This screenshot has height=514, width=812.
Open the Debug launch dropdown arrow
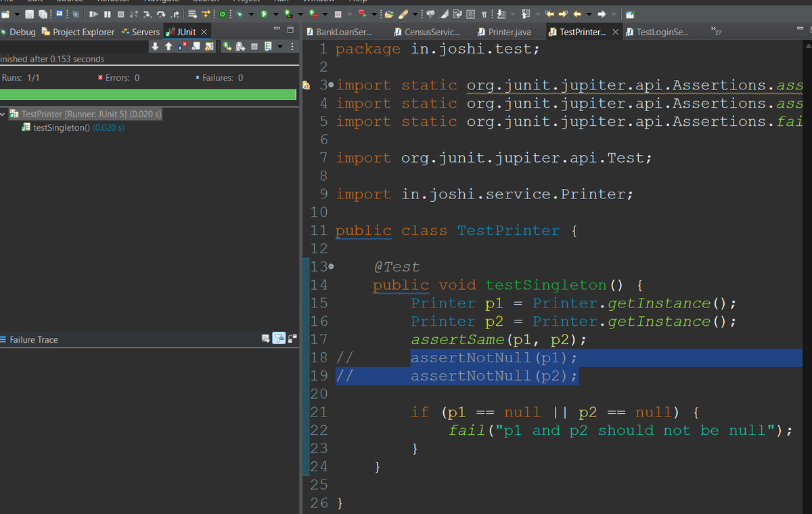coord(251,14)
